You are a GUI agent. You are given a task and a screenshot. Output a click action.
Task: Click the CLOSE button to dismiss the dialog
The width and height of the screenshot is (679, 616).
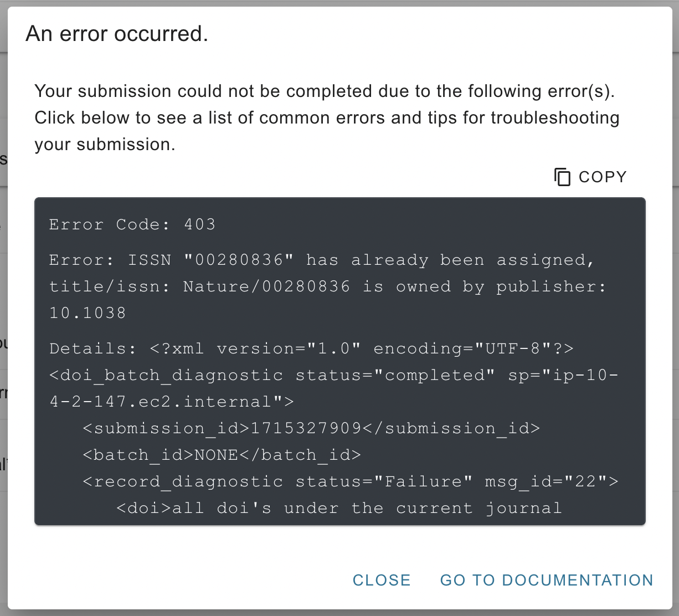(x=381, y=580)
